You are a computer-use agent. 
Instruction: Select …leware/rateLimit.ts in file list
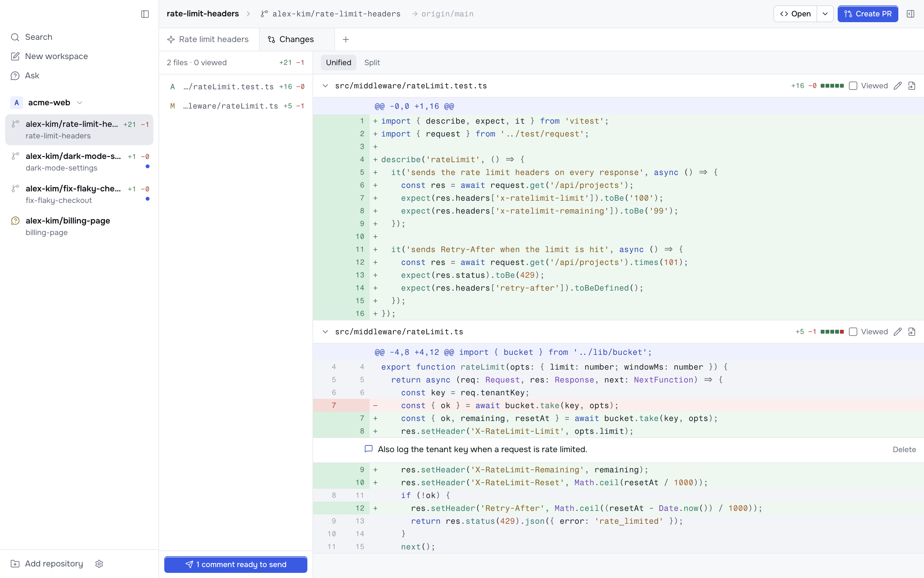coord(236,106)
